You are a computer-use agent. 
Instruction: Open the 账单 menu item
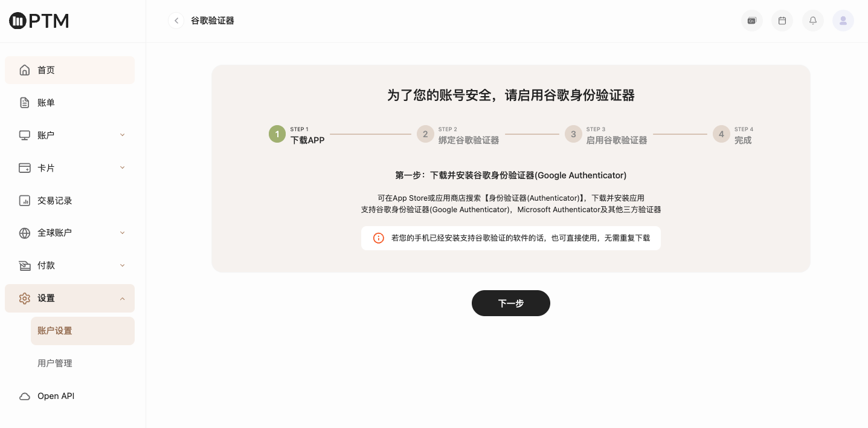69,103
